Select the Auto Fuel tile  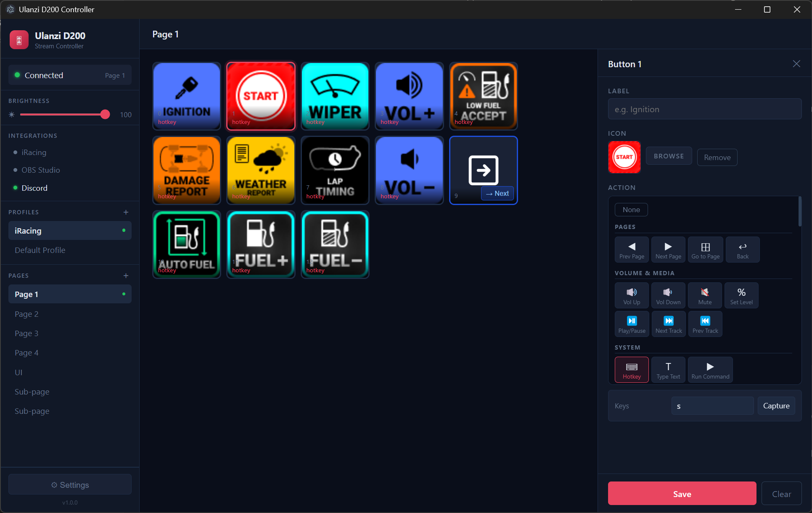click(x=187, y=245)
